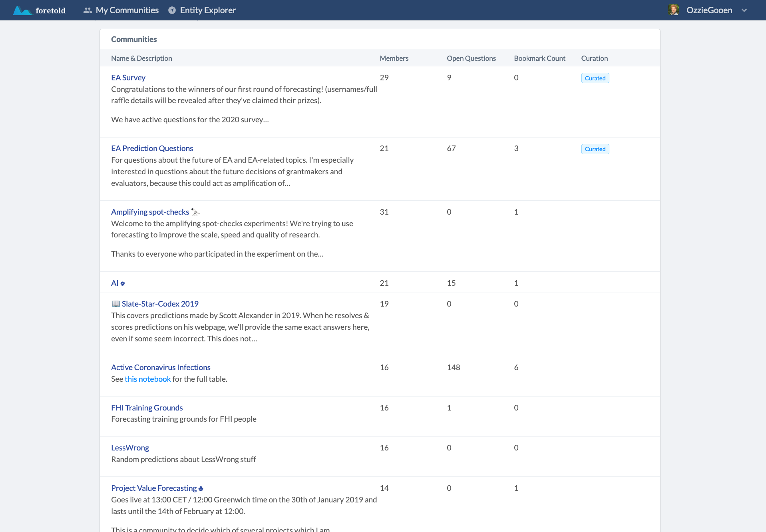
Task: Click the OzzieGooen avatar picture
Action: tap(674, 10)
